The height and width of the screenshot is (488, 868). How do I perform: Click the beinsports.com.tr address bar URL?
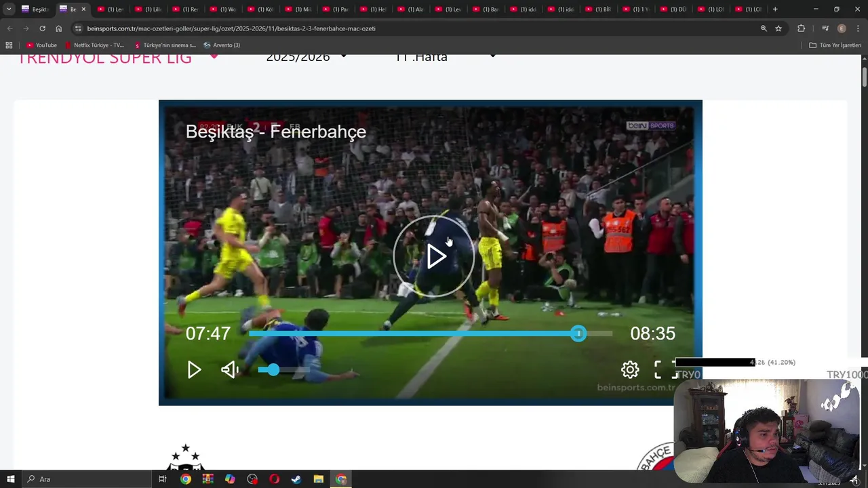tap(231, 28)
